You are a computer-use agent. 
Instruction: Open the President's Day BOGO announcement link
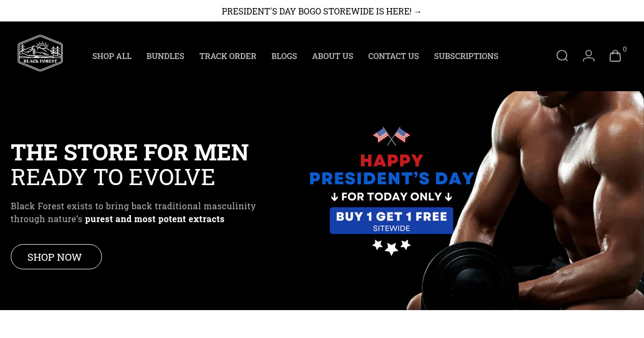[322, 11]
